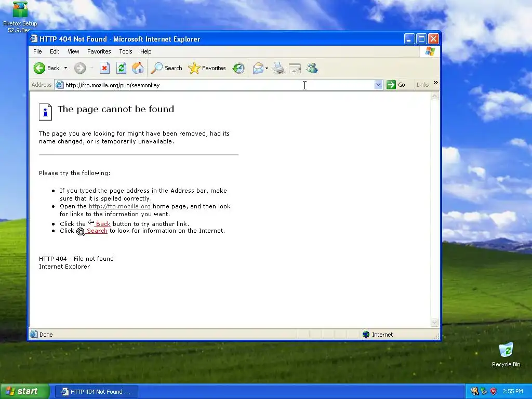Select the Recycle Bin desktop icon
Viewport: 532px width, 399px height.
click(506, 354)
